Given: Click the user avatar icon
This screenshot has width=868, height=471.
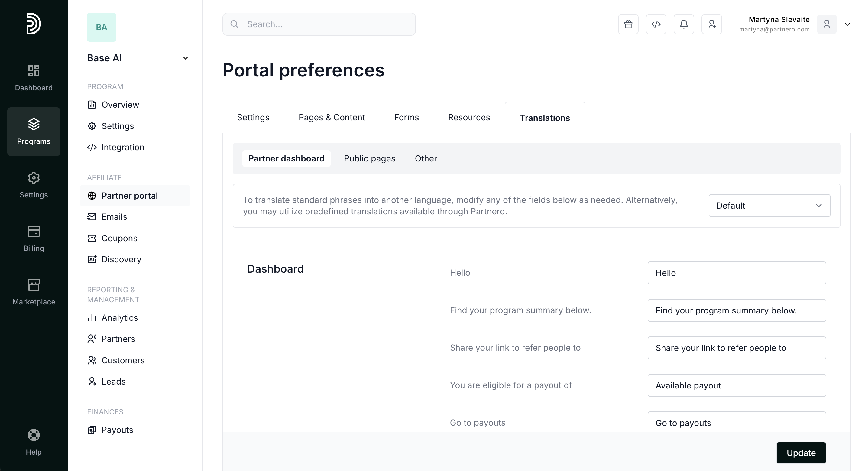Looking at the screenshot, I should 827,24.
